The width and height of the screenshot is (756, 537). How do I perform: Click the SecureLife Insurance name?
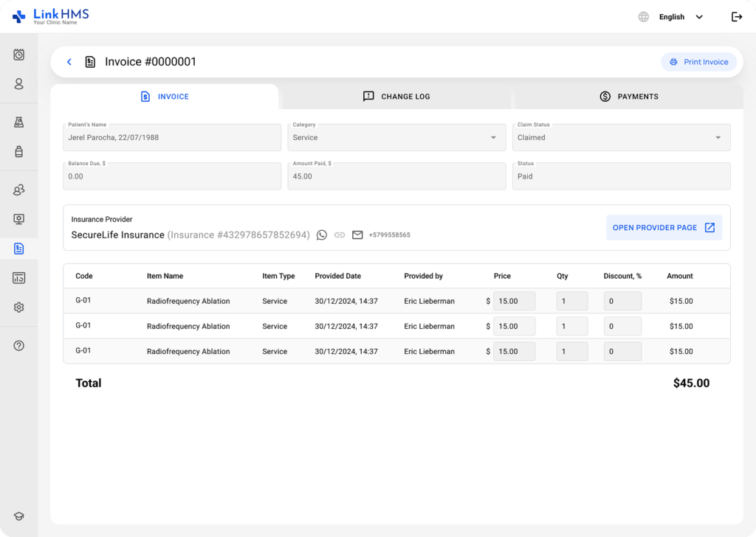[117, 235]
